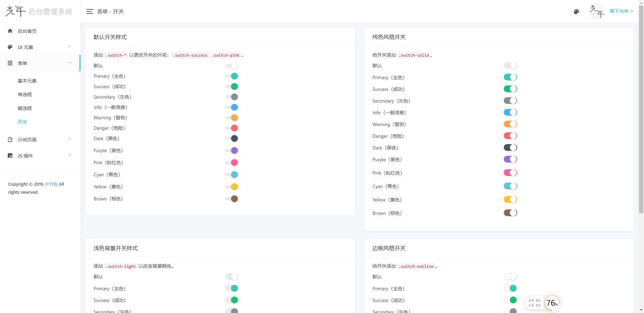Toggle the solid-style Yellow (黄色) switch

tap(510, 199)
